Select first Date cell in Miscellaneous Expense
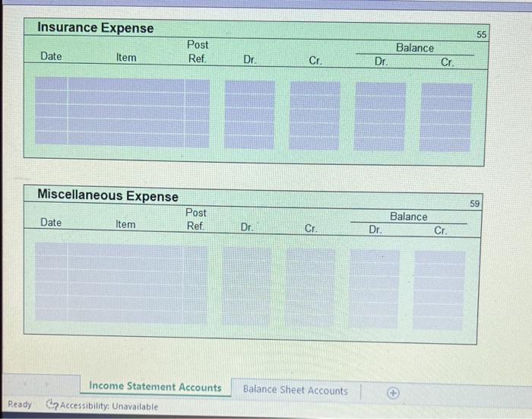This screenshot has width=532, height=419. [x=51, y=249]
